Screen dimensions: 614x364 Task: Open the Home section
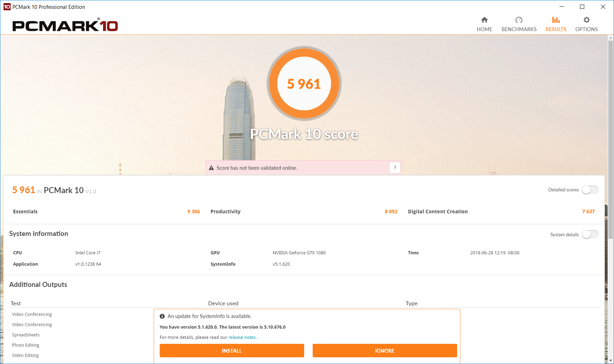(x=484, y=24)
